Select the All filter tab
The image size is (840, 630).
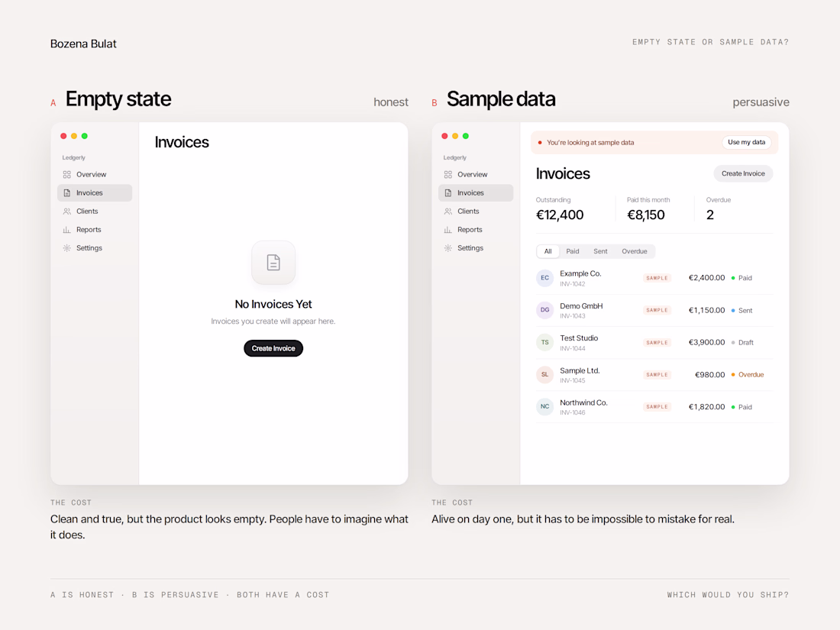coord(548,251)
